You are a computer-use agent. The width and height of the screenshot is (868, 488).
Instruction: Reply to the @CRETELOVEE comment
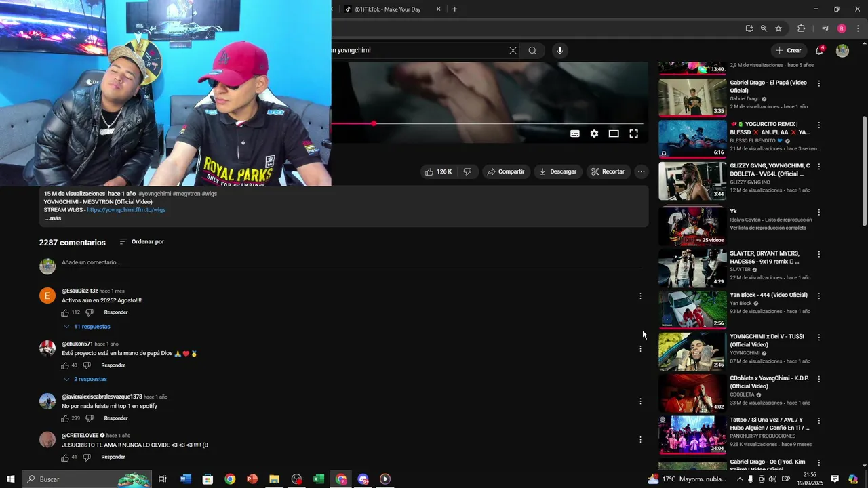(x=113, y=457)
